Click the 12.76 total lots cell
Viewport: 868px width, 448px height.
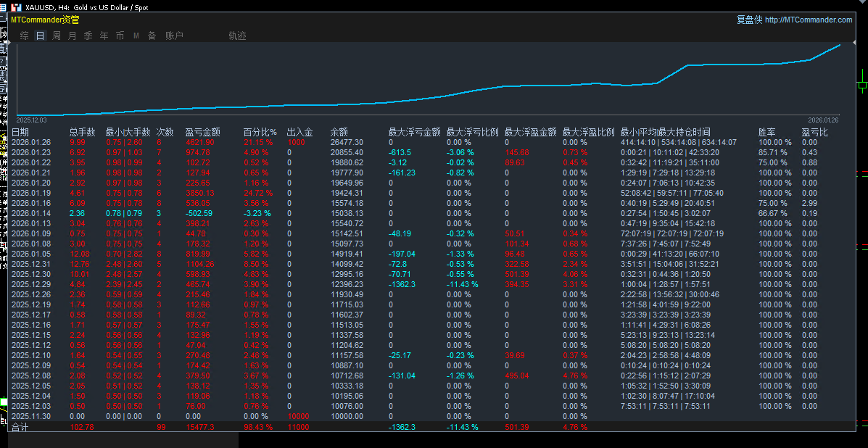(80, 264)
